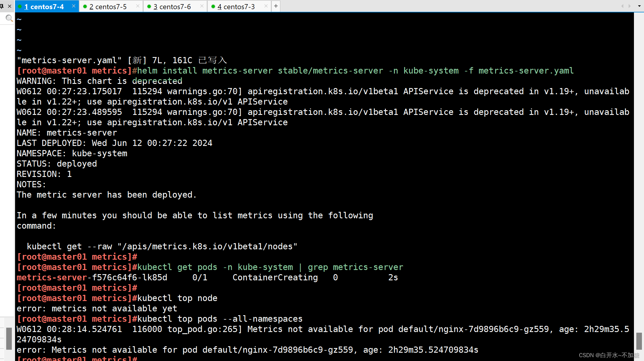Open the centos7-3 session tab

[x=236, y=6]
